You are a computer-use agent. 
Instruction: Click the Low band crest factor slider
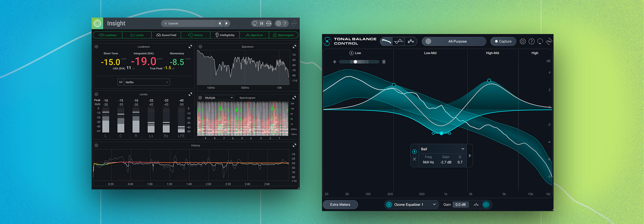359,62
